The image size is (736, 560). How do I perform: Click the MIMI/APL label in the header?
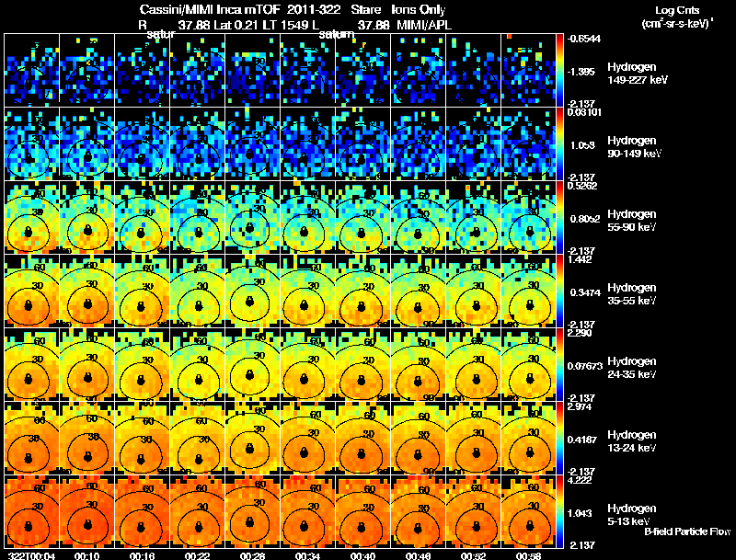tap(424, 25)
